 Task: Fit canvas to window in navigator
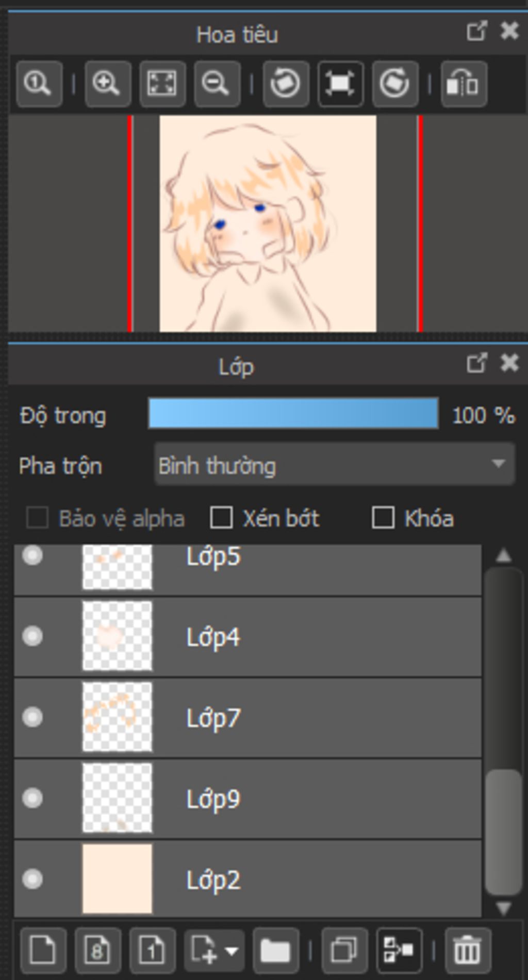pos(162,84)
